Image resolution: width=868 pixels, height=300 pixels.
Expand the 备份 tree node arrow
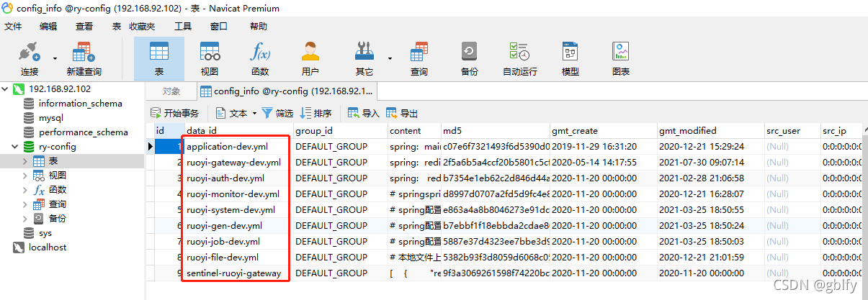point(26,219)
